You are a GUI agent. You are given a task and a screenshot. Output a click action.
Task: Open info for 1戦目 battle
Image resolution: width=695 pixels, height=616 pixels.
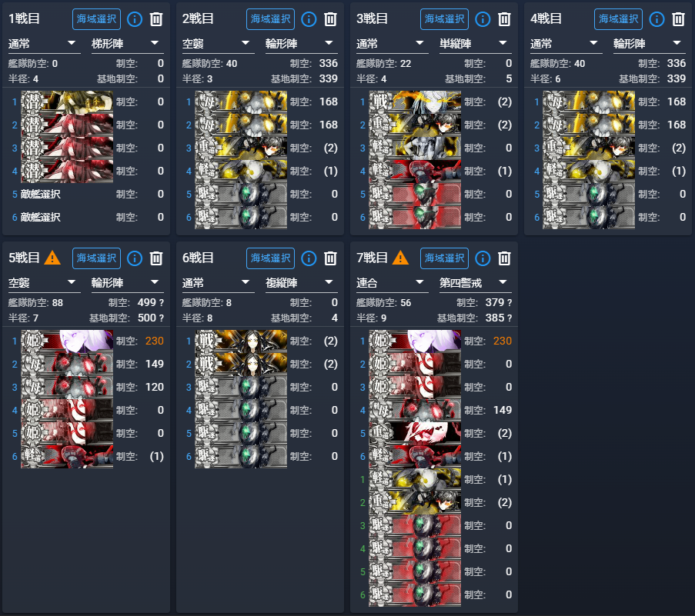click(134, 19)
